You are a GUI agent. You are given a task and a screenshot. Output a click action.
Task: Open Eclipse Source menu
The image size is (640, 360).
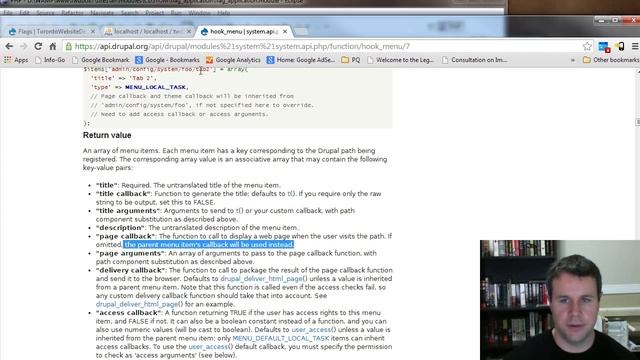point(45,13)
